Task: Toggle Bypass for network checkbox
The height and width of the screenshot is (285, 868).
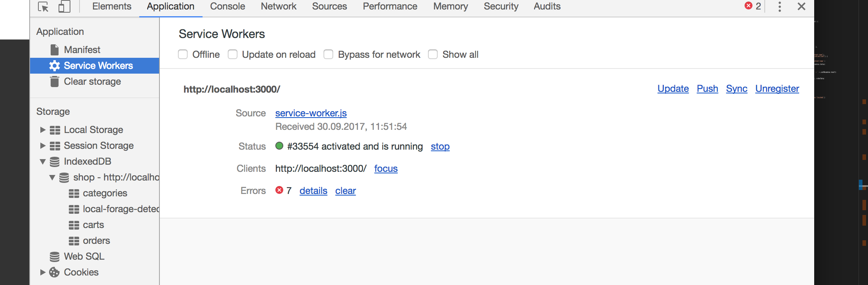Action: (328, 54)
